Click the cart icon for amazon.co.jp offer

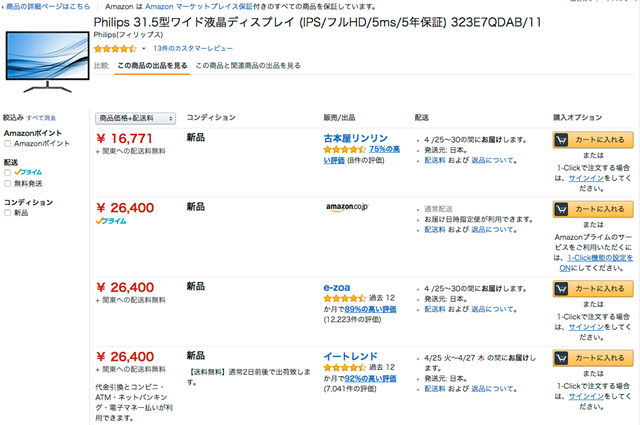pos(563,209)
